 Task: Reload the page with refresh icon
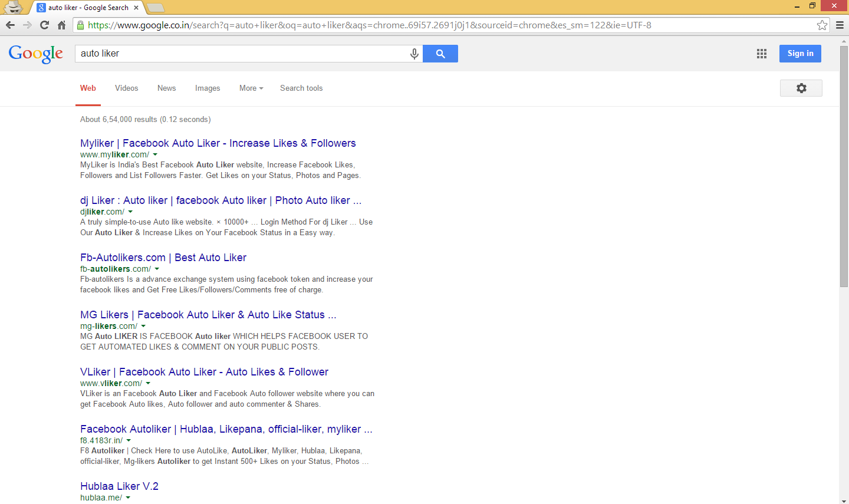44,25
